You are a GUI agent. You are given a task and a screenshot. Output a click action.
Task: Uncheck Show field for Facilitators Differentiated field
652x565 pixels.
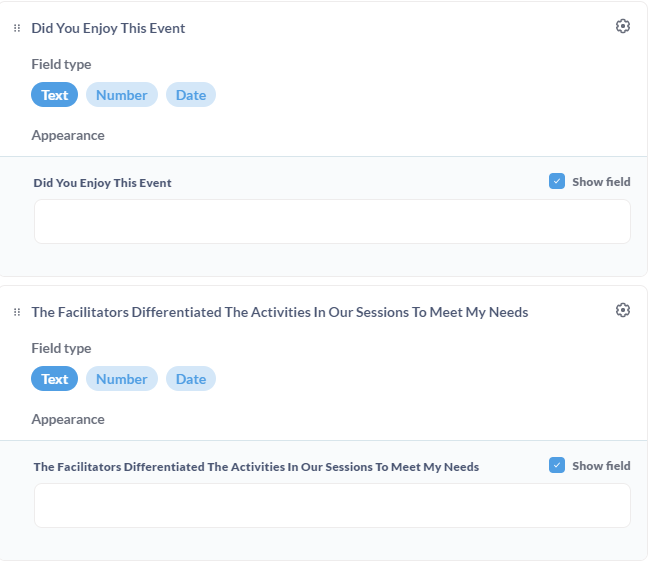pos(556,465)
